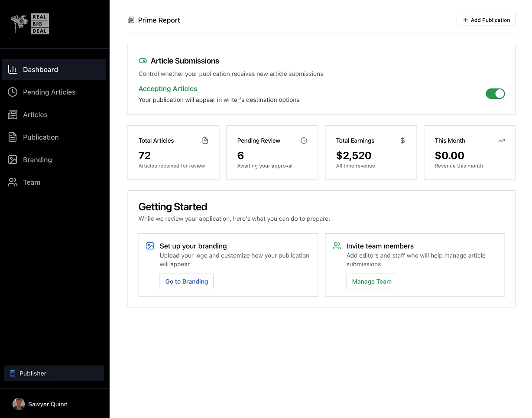Click the Awaiting your approval caption

tap(265, 166)
